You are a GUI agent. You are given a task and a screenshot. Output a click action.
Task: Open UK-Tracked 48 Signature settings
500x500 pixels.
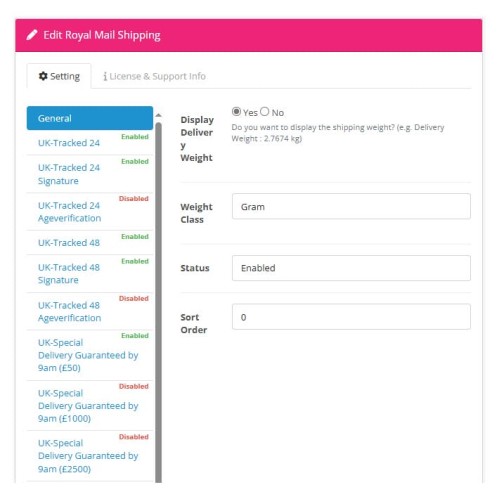[x=90, y=274]
